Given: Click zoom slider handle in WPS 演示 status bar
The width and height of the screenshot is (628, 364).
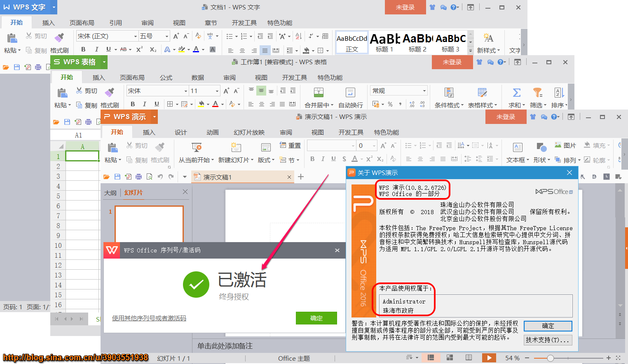Looking at the screenshot, I should pos(550,358).
